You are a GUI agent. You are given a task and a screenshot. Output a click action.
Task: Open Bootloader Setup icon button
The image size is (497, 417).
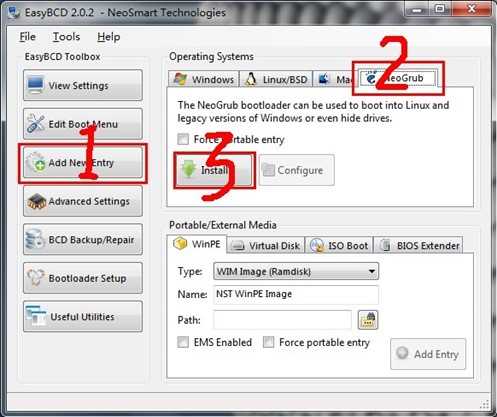pos(36,278)
